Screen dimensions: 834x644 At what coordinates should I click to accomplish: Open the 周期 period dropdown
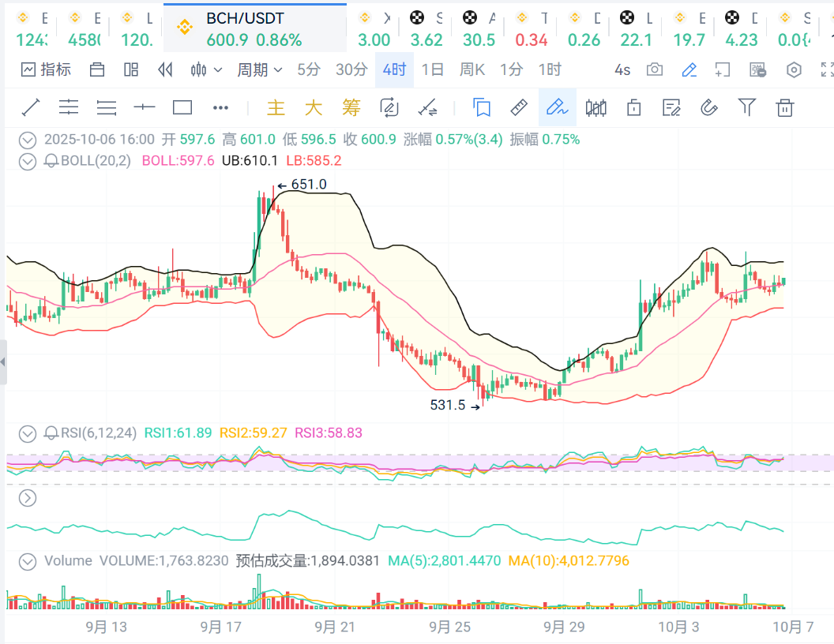260,69
